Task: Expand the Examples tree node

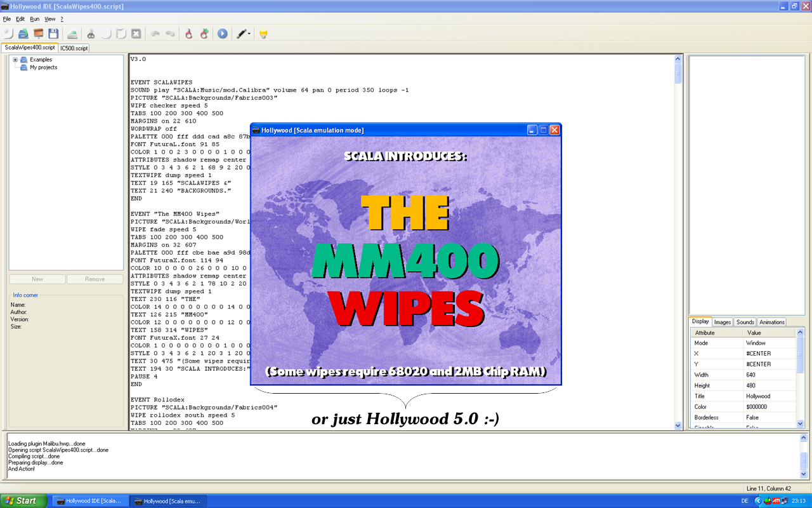Action: (15, 60)
